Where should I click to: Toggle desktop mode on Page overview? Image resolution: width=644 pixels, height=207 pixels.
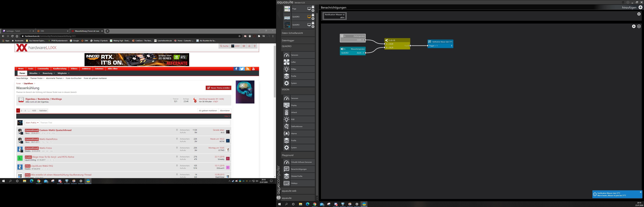tap(309, 9)
